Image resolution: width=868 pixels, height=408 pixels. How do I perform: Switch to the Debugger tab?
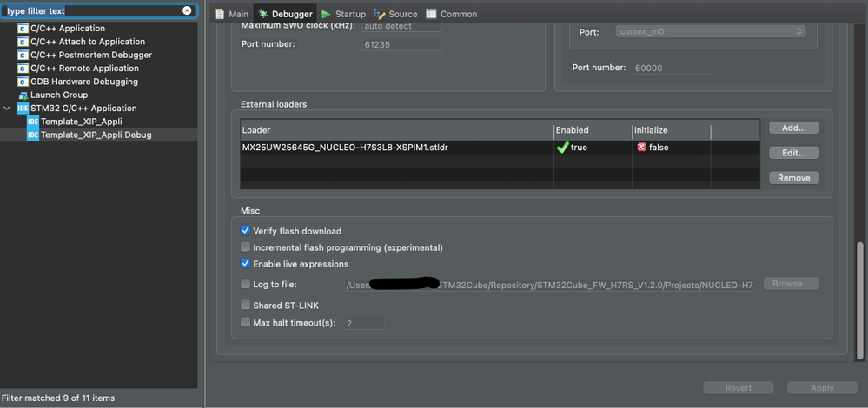point(285,14)
